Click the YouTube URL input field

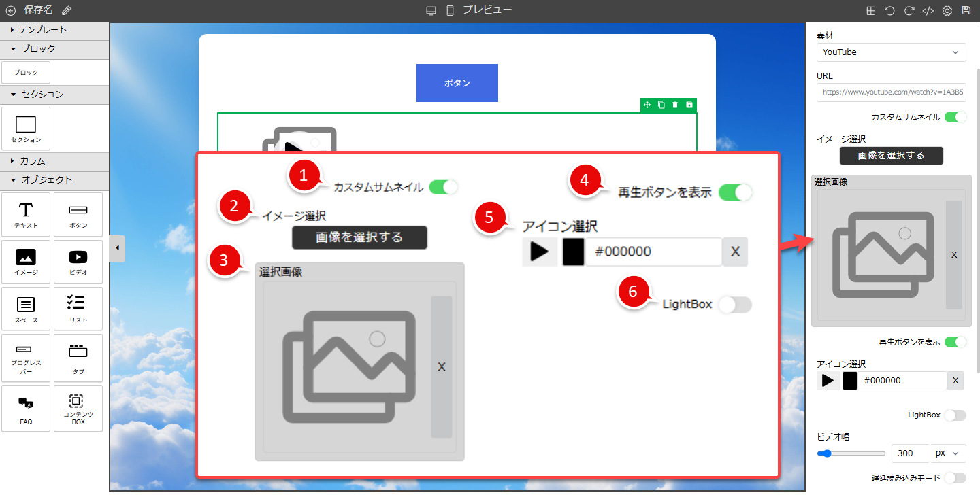(891, 92)
